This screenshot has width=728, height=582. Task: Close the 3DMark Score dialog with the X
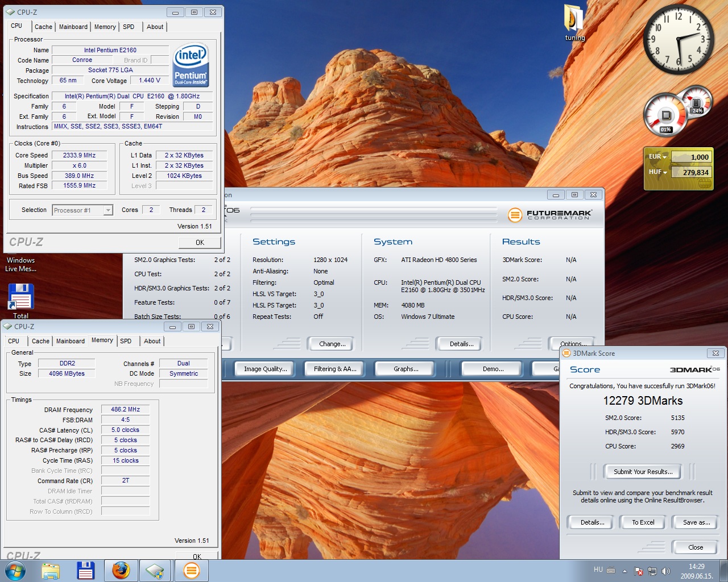click(715, 353)
